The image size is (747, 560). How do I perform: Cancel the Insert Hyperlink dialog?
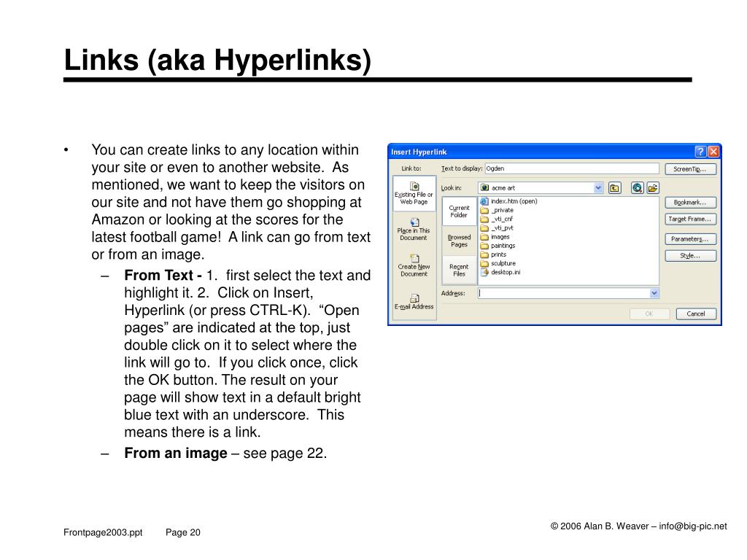coord(696,314)
